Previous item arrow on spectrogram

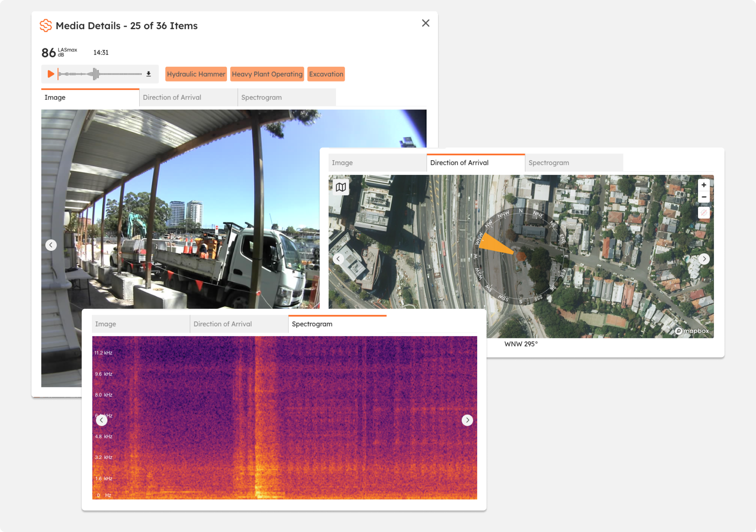101,420
